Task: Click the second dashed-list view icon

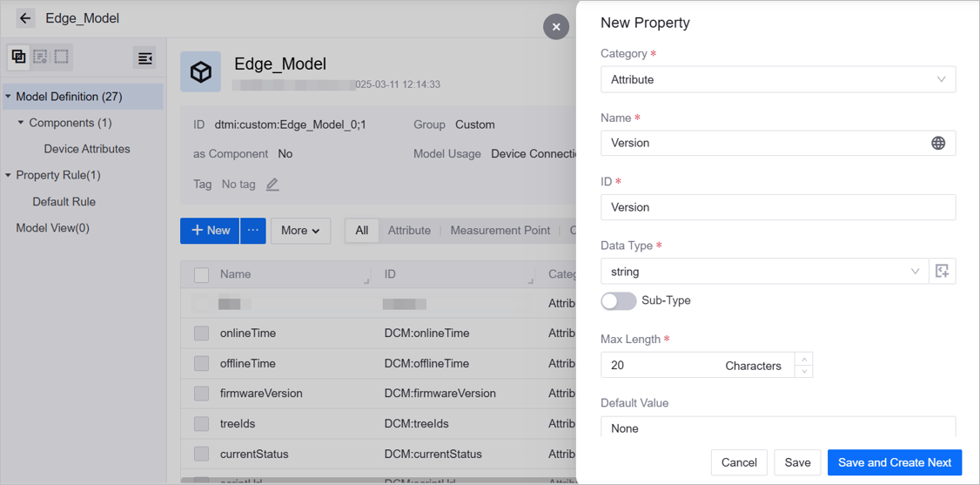Action: pyautogui.click(x=40, y=57)
